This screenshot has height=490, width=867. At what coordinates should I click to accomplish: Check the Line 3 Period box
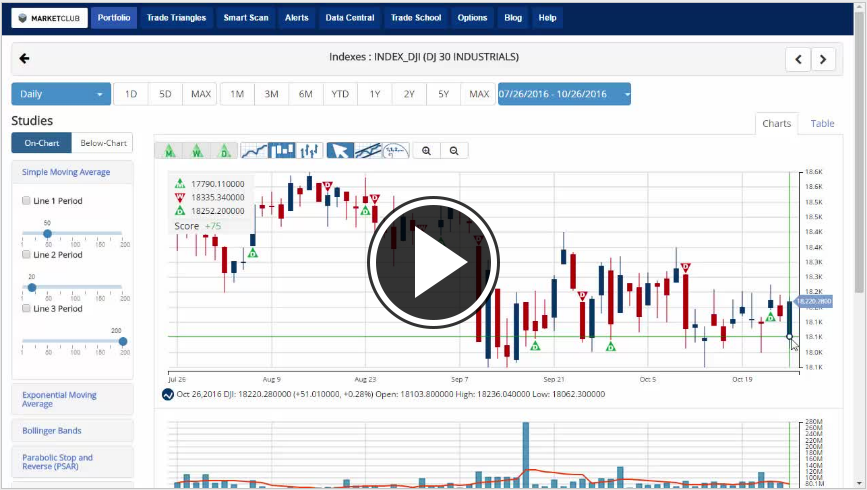point(26,309)
